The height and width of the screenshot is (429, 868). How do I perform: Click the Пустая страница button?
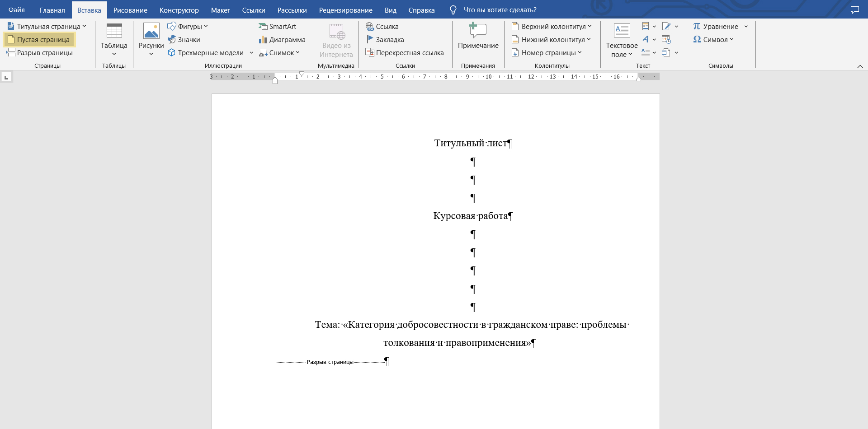pos(39,39)
